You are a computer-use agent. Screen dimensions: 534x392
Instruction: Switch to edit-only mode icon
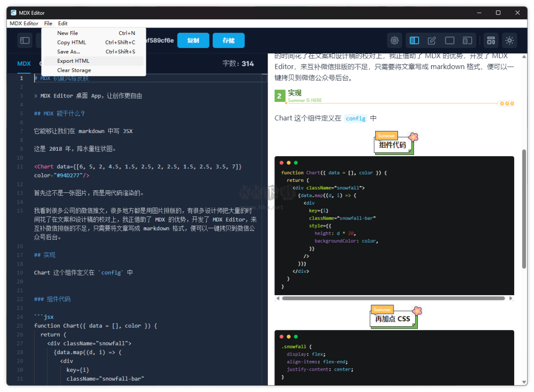[432, 41]
